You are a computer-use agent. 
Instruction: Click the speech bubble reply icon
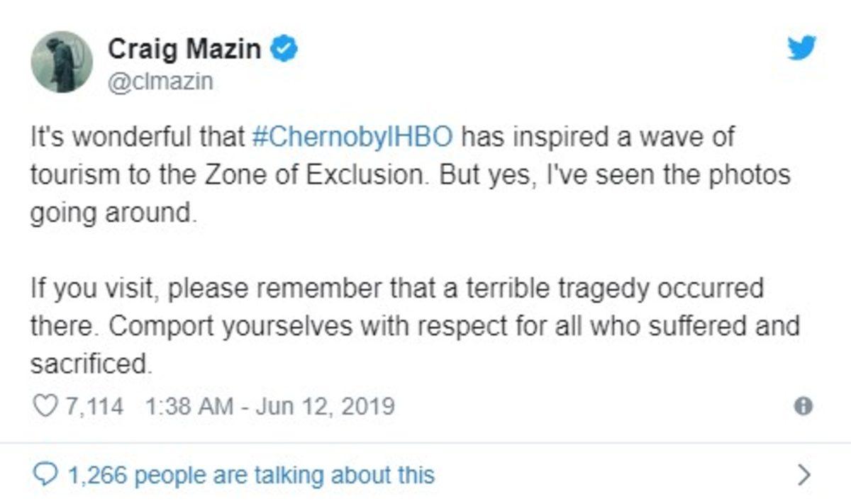(x=45, y=474)
